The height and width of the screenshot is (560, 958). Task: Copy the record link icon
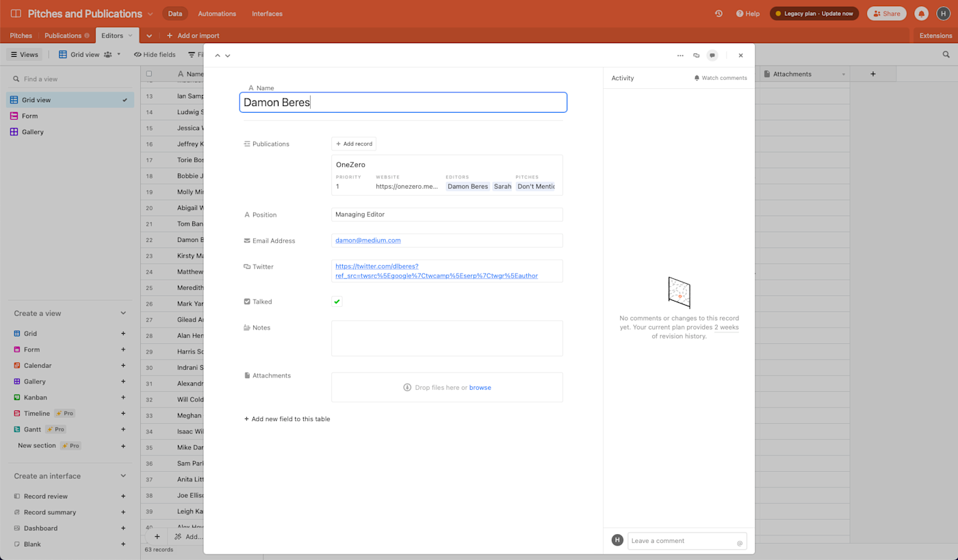[697, 55]
